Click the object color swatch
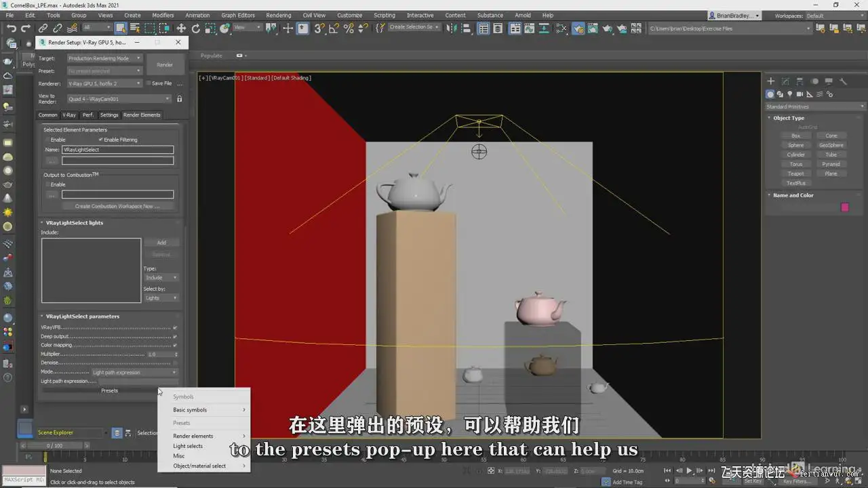The width and height of the screenshot is (868, 488). pyautogui.click(x=845, y=207)
